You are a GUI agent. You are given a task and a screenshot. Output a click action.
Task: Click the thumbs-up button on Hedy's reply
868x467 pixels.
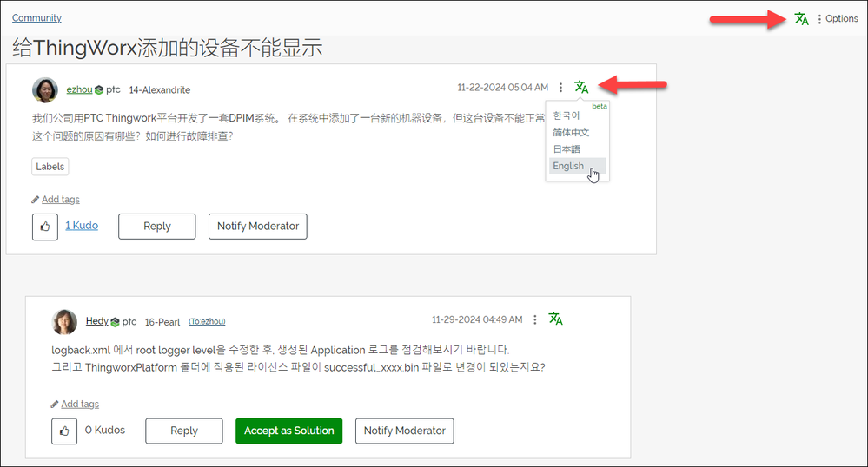[64, 431]
